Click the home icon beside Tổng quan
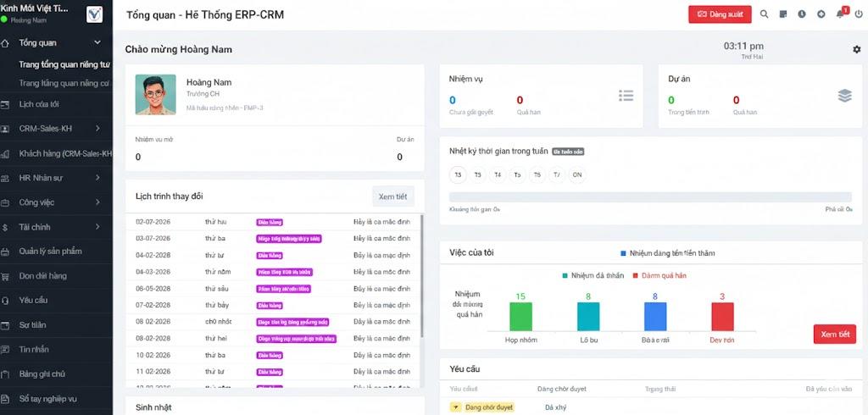 click(5, 42)
